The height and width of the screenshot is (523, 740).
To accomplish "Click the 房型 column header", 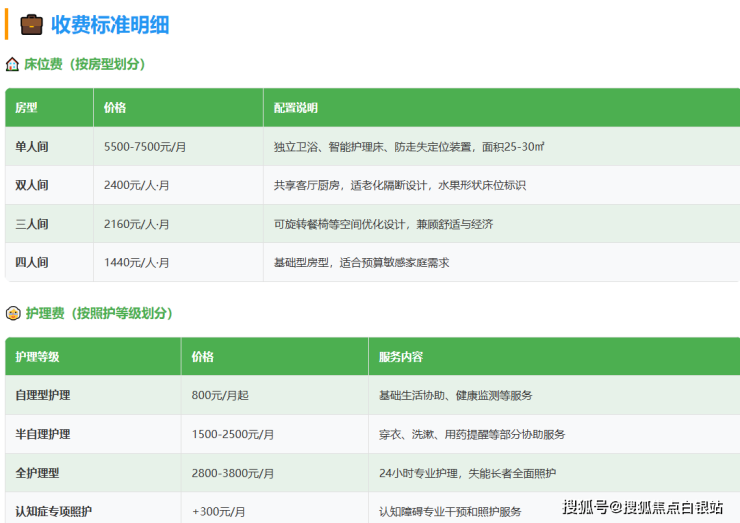I will [26, 107].
